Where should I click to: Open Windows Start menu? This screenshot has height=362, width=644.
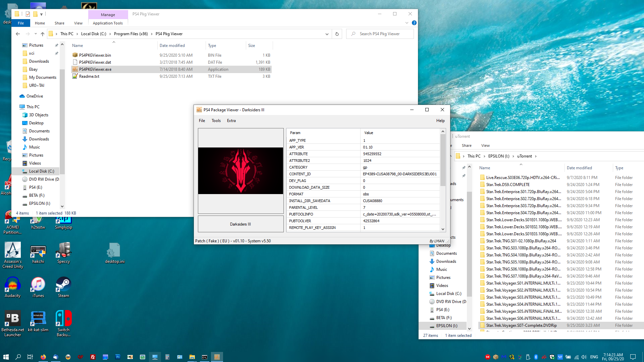[6, 357]
